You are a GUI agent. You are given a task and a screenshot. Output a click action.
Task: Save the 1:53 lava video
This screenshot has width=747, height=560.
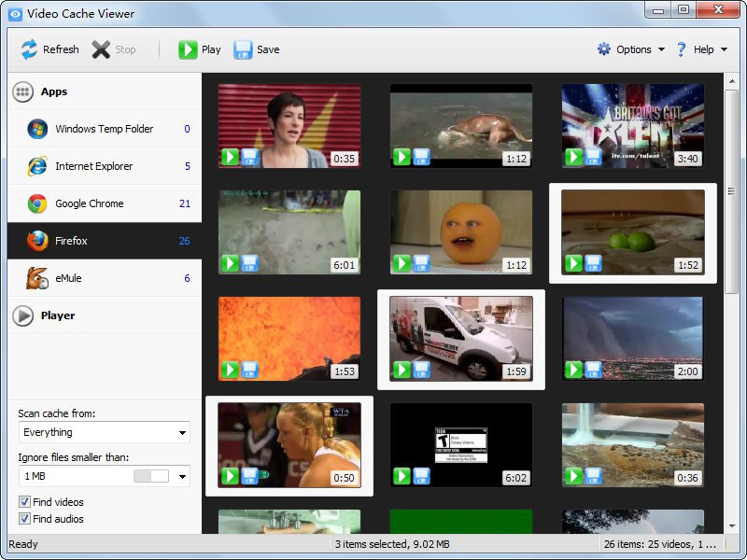pyautogui.click(x=249, y=370)
